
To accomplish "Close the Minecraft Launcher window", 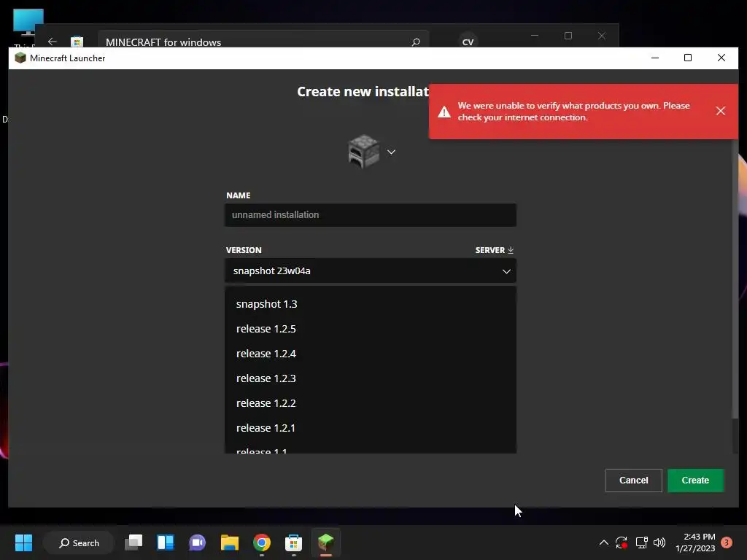I will (x=721, y=58).
